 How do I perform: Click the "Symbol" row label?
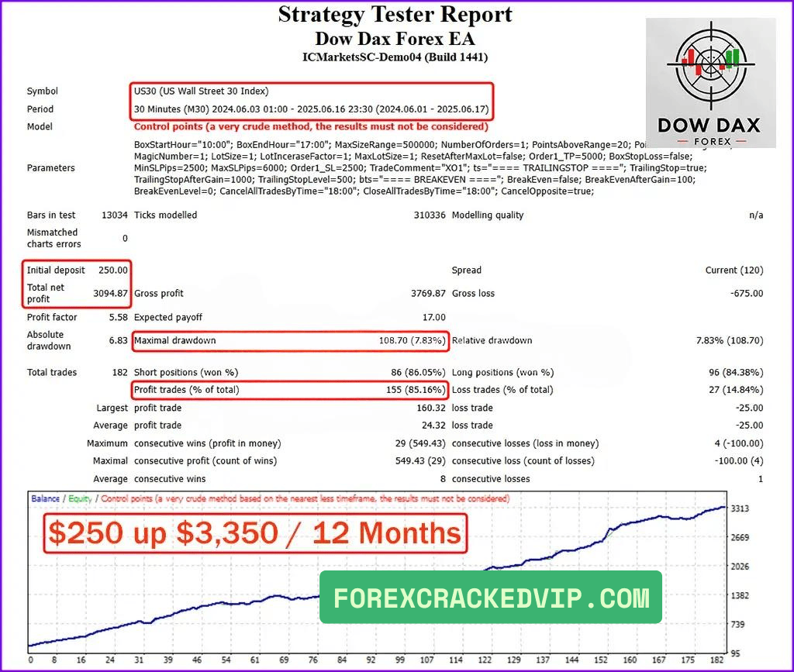point(43,91)
